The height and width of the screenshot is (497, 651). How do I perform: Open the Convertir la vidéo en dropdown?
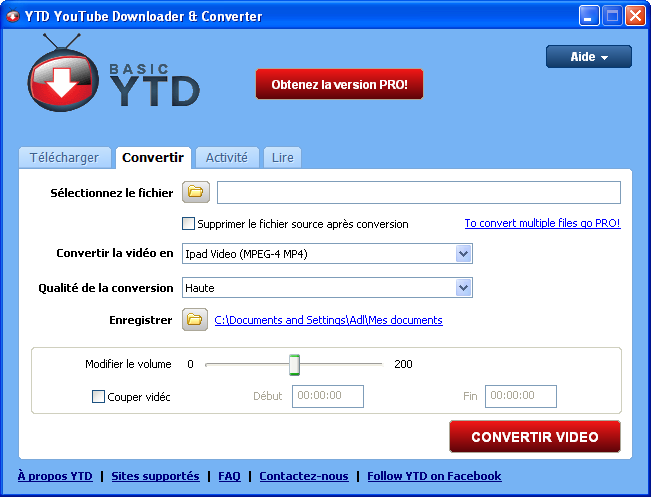(327, 254)
